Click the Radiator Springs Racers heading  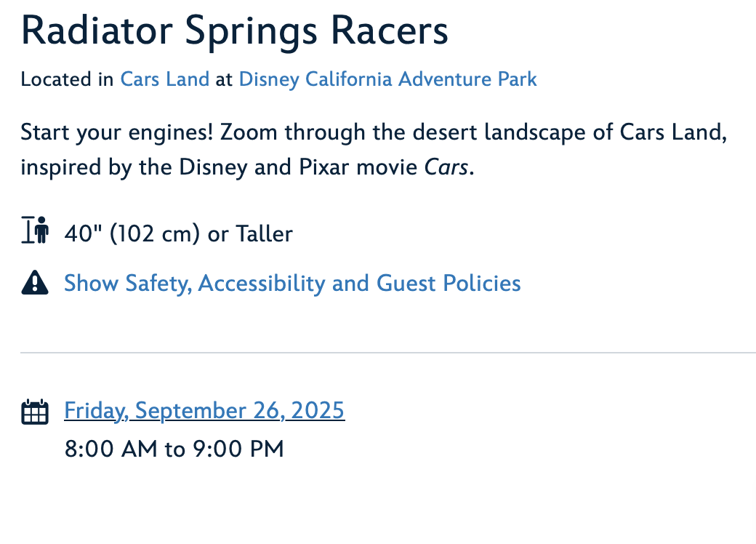tap(235, 31)
